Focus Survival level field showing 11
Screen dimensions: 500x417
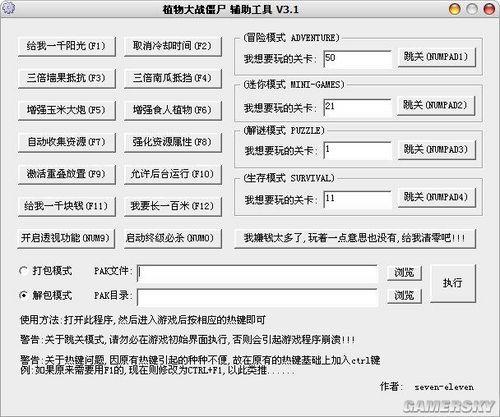358,199
